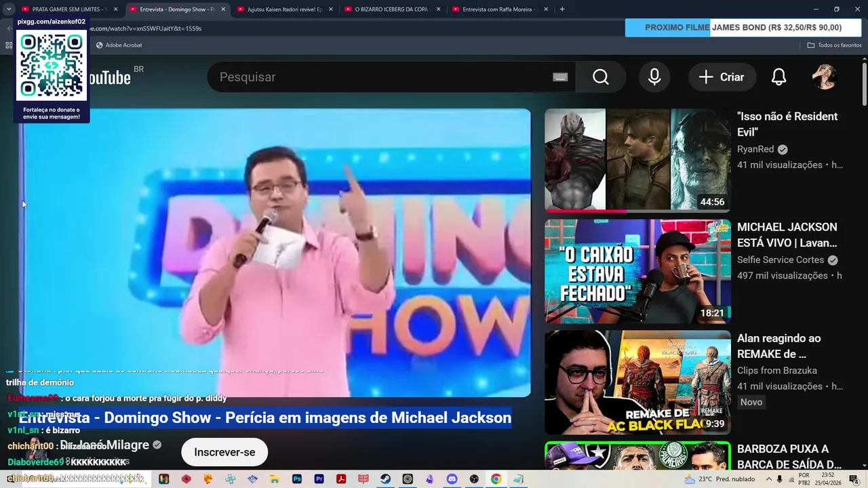Click the YouTube search magnifier button
The width and height of the screenshot is (868, 488).
[x=601, y=77]
